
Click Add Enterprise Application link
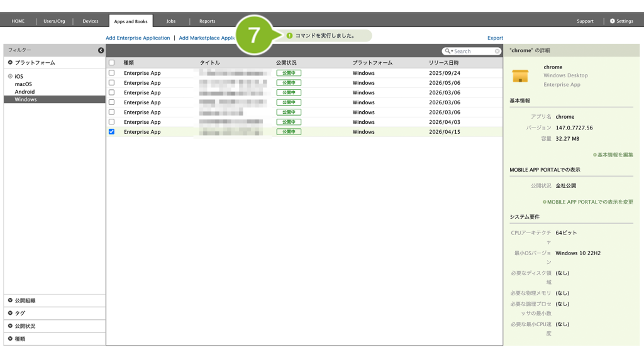138,38
